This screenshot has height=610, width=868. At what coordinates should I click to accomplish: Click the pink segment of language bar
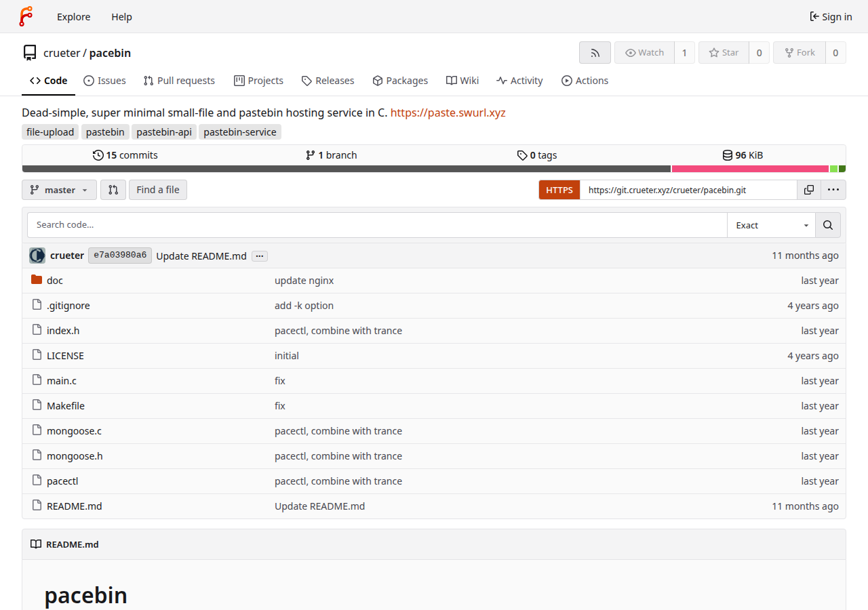[750, 169]
